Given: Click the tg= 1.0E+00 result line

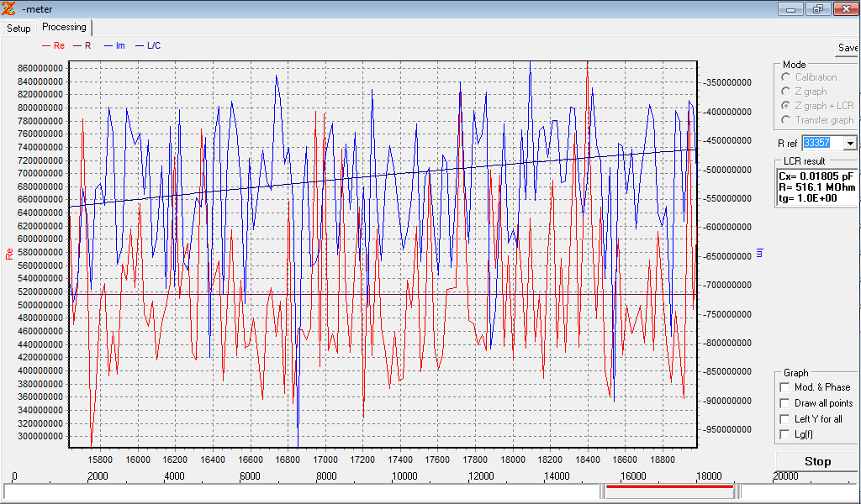Looking at the screenshot, I should pyautogui.click(x=808, y=198).
